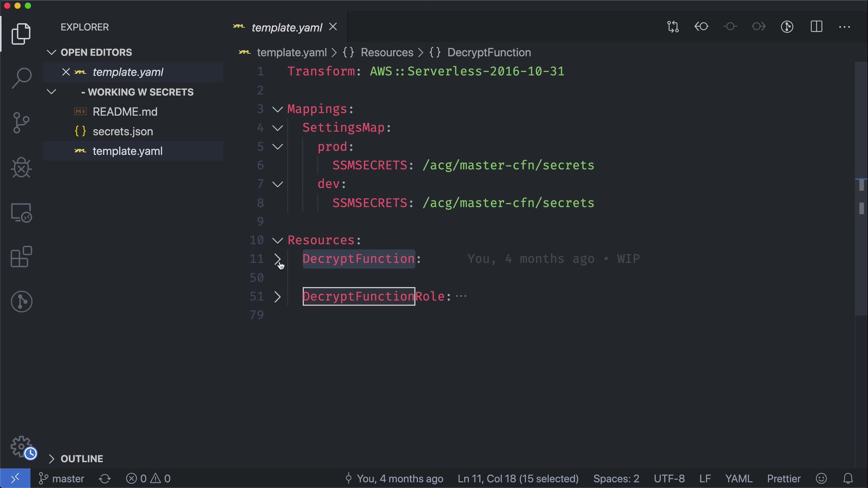
Task: Open the Source Control view
Action: 21,123
